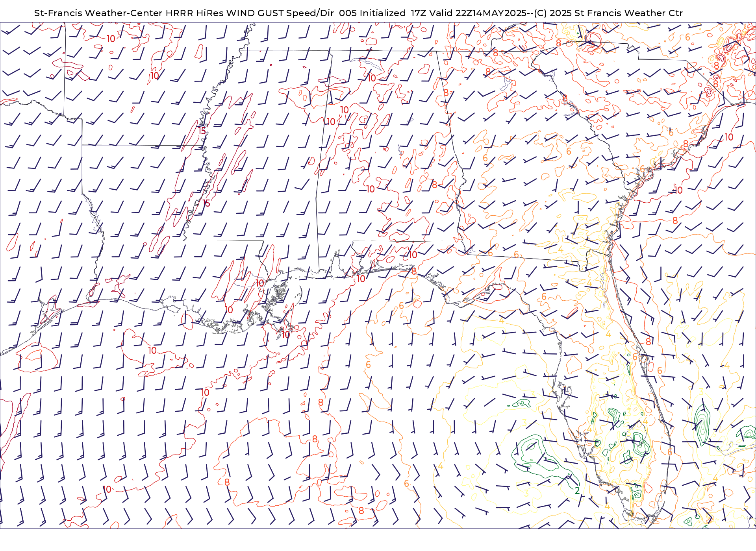Click "HRRR HiRes WIND GUST Speed/Dir" in header

[x=250, y=13]
